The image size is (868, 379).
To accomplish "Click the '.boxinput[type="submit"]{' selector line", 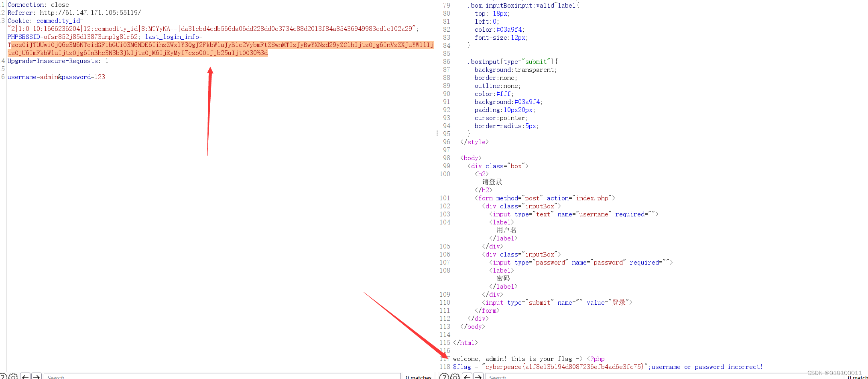I will 512,62.
